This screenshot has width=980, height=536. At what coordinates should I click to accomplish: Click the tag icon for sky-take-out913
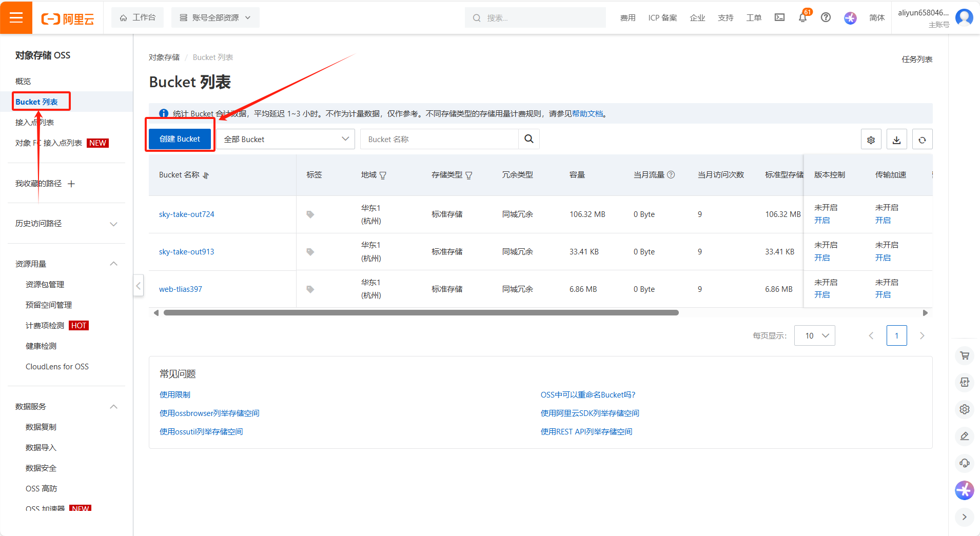point(310,252)
